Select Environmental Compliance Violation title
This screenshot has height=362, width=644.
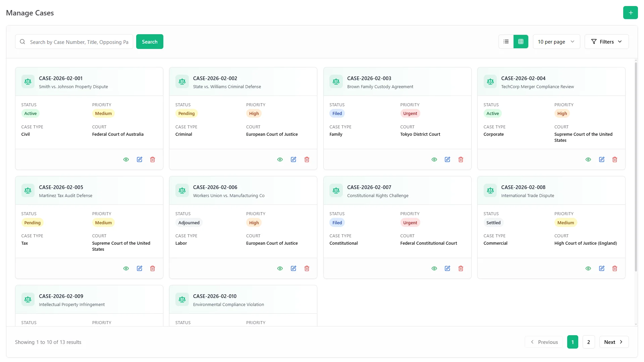[x=228, y=305]
